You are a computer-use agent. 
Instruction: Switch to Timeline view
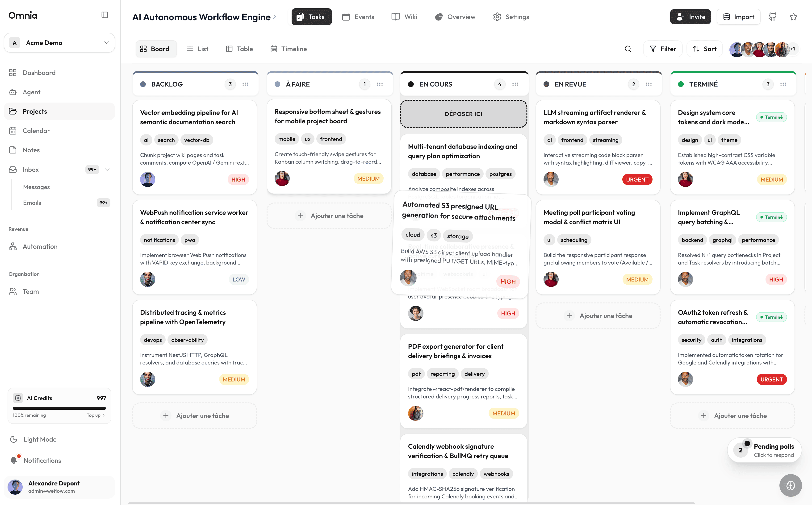click(x=289, y=49)
